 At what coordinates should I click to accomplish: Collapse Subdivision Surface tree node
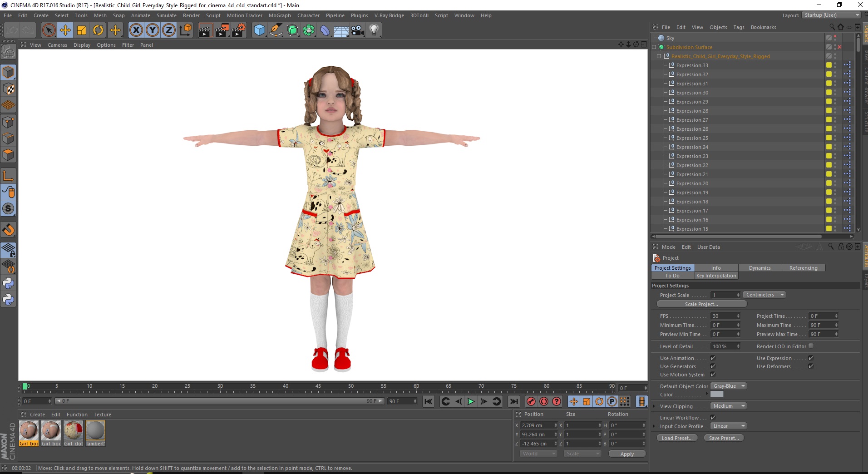pos(654,47)
